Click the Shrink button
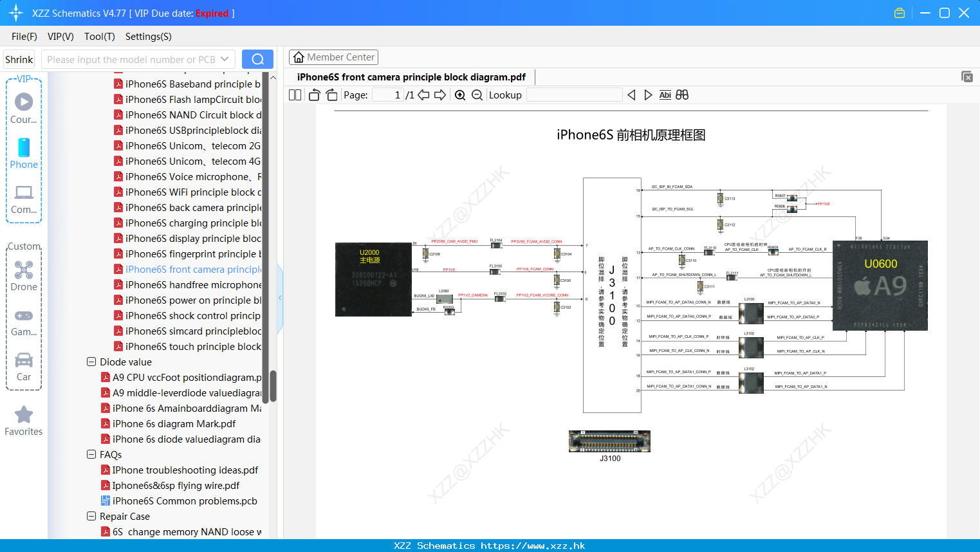This screenshot has width=980, height=552. 19,59
